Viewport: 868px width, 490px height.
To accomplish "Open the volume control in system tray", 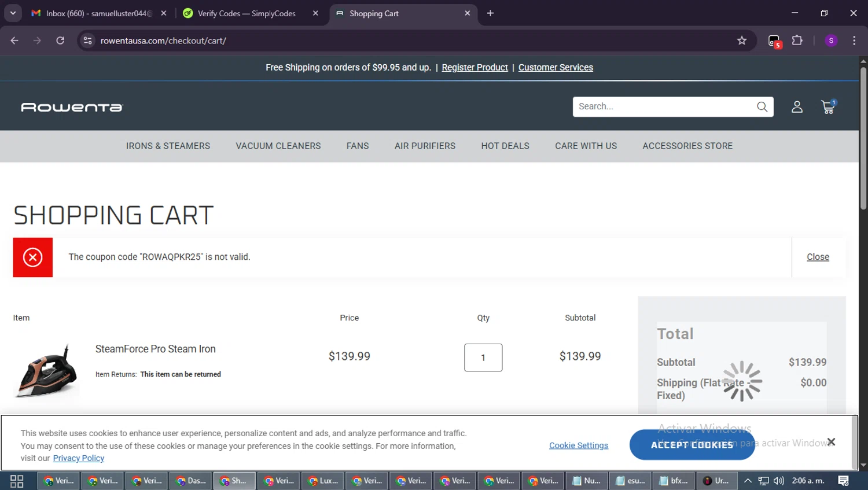I will 779,481.
